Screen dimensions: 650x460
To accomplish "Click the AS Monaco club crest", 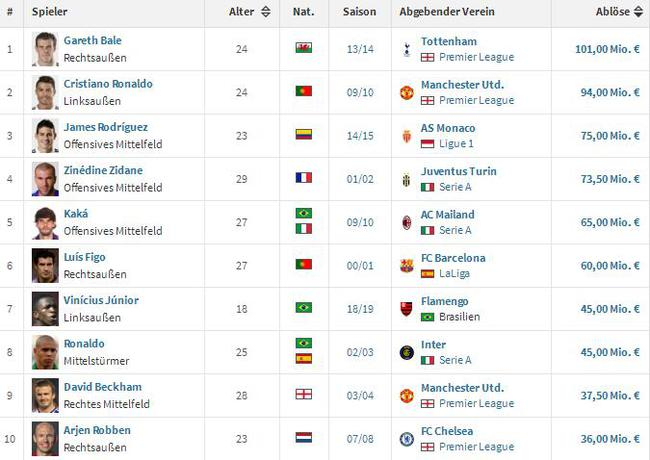I will coord(406,135).
